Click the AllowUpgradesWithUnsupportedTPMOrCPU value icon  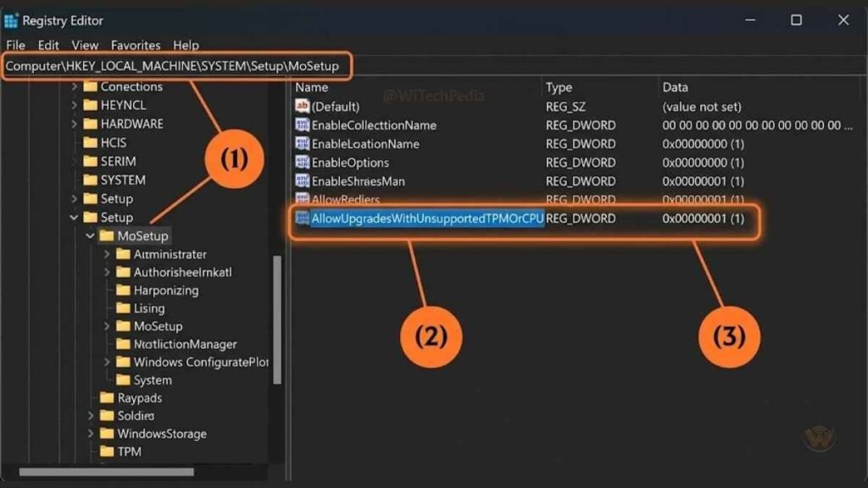(x=303, y=219)
